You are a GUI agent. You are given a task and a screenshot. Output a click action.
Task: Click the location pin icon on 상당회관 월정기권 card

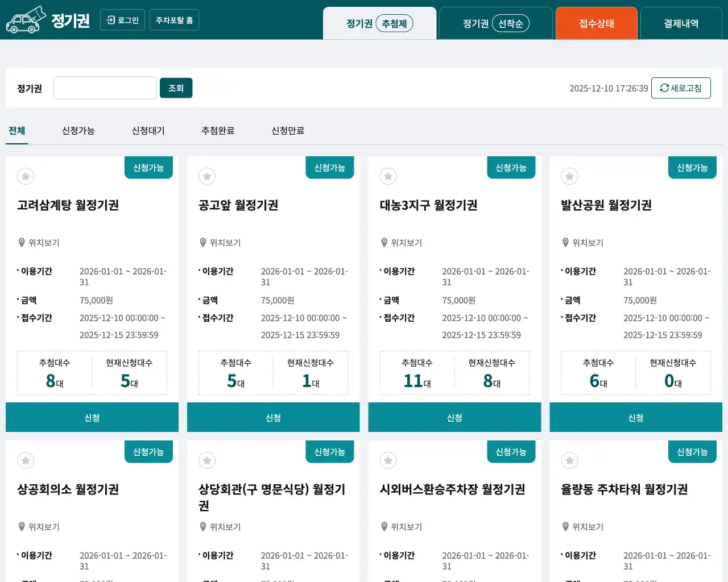click(x=203, y=526)
